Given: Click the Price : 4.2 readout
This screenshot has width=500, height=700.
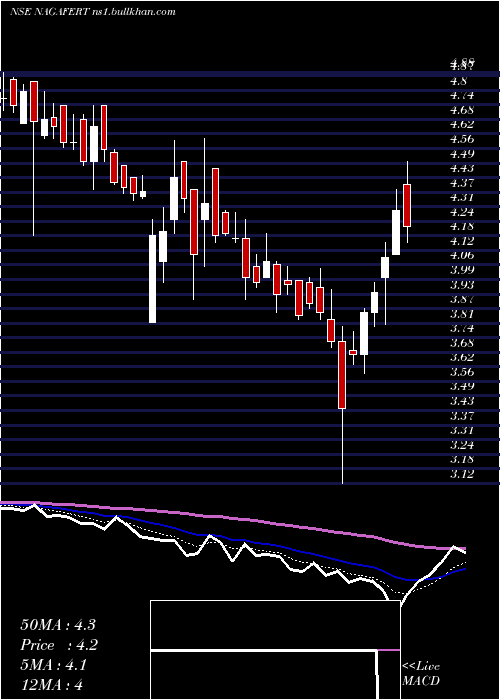Looking at the screenshot, I should click(59, 645).
